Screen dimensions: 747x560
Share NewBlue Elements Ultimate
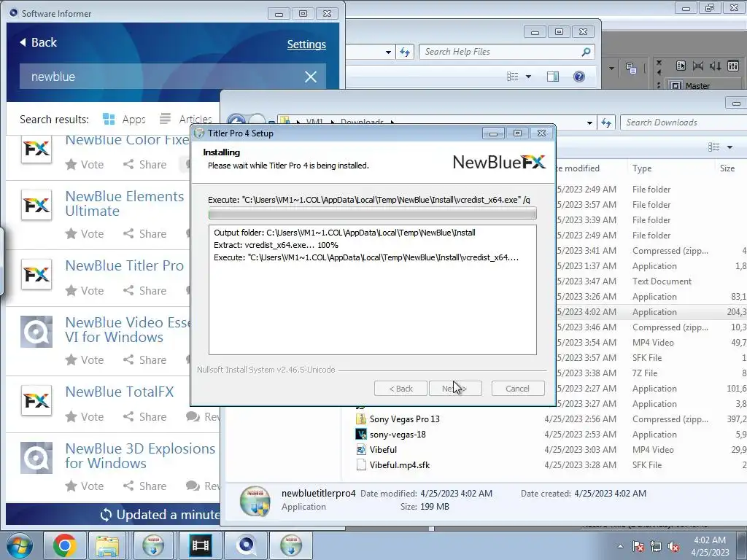pos(145,234)
